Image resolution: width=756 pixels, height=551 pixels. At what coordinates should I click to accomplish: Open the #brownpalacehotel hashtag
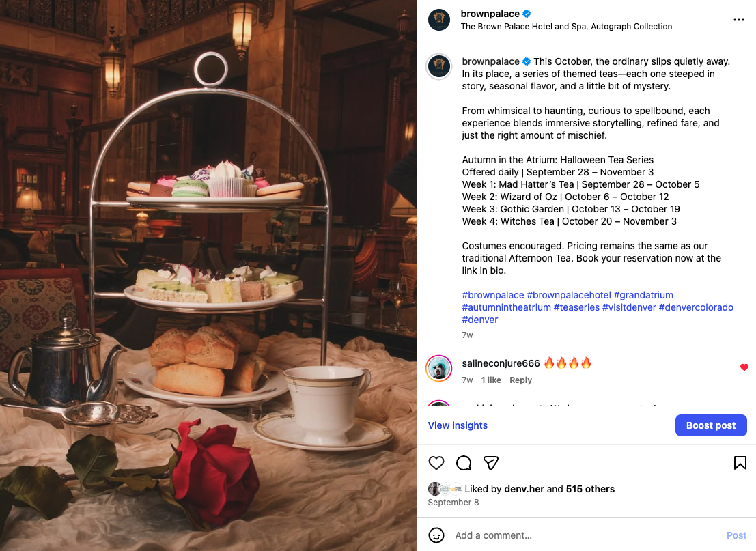[568, 295]
